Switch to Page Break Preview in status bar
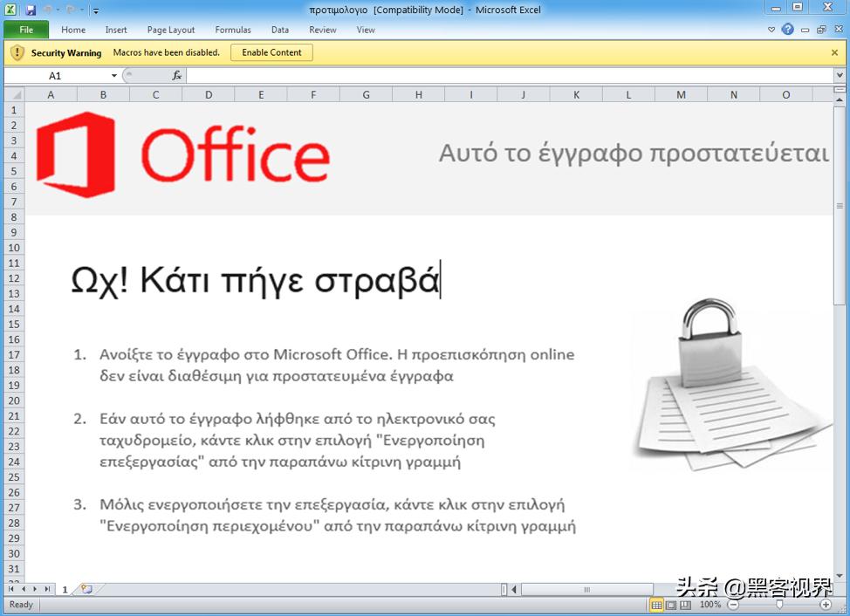The height and width of the screenshot is (616, 850). 685,605
